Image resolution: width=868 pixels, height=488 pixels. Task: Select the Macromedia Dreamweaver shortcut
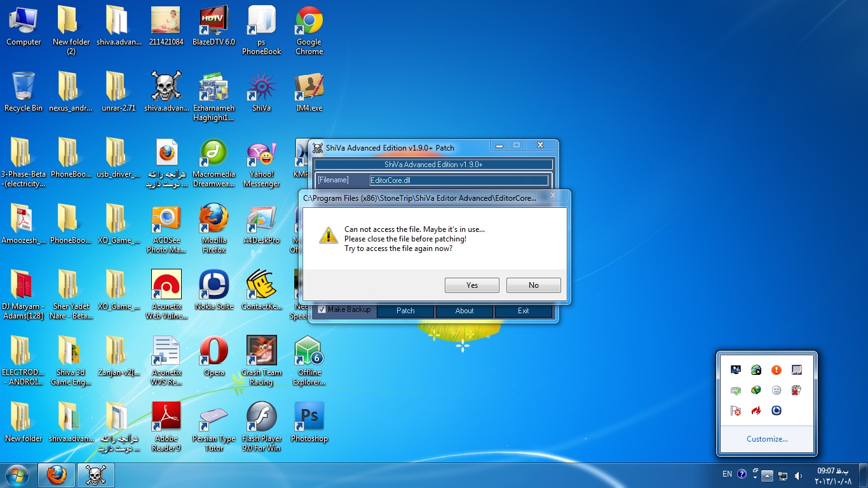tap(214, 163)
